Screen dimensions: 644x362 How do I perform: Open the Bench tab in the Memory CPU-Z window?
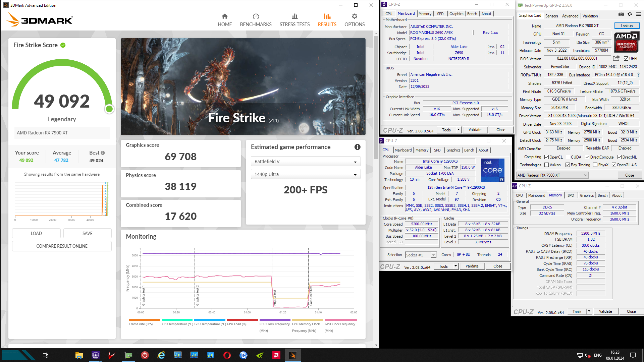coord(602,195)
